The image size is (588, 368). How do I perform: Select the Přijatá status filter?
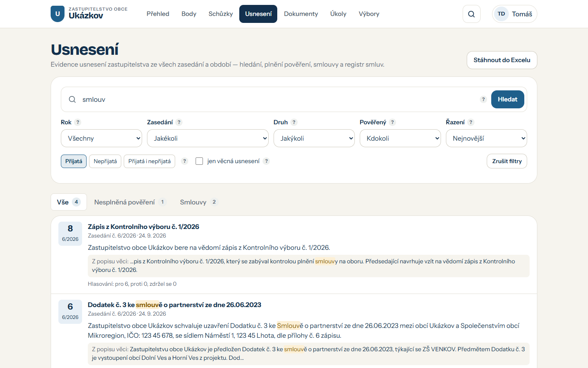coord(74,161)
